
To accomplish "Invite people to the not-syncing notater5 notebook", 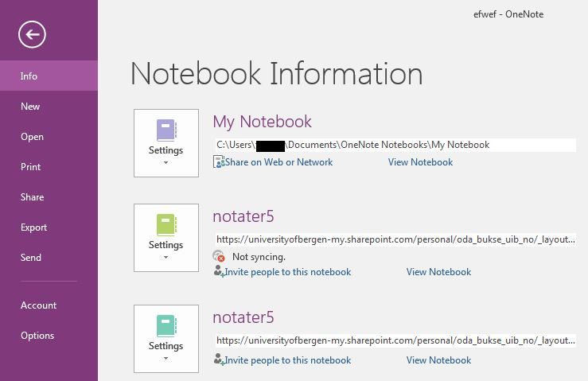I will point(287,272).
